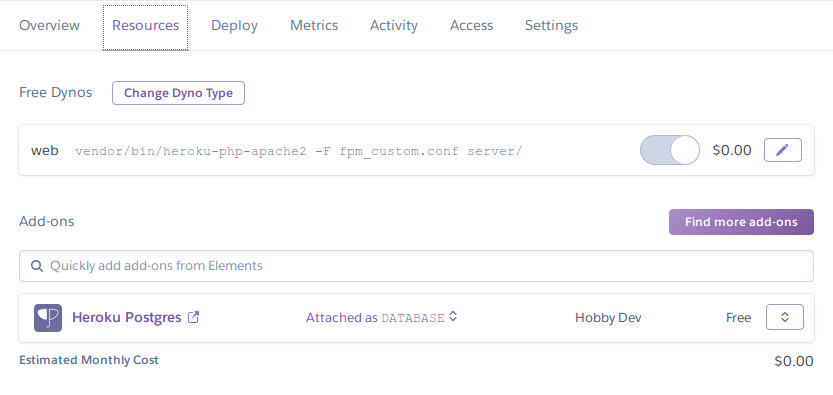
Task: Click the web process name
Action: [44, 150]
